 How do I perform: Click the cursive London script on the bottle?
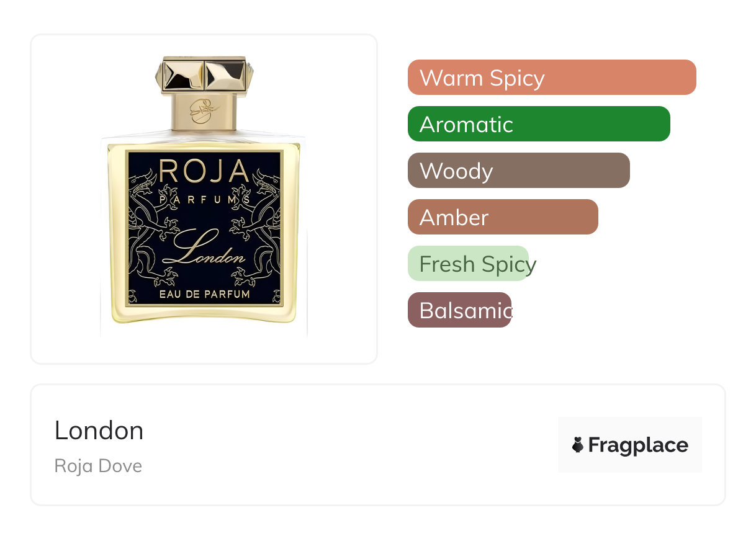[204, 251]
